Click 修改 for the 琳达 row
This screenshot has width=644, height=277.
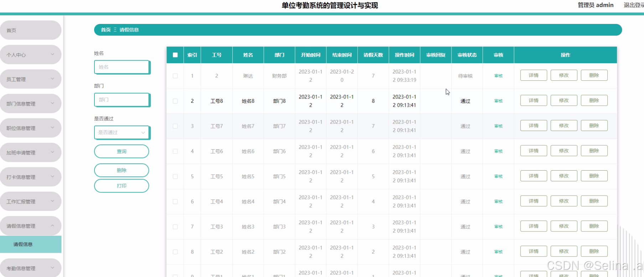[564, 75]
